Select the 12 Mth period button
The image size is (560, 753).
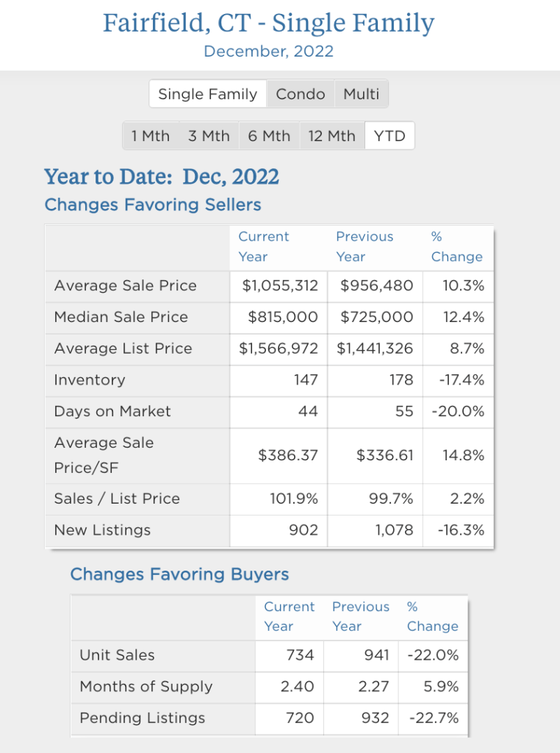[x=331, y=136]
